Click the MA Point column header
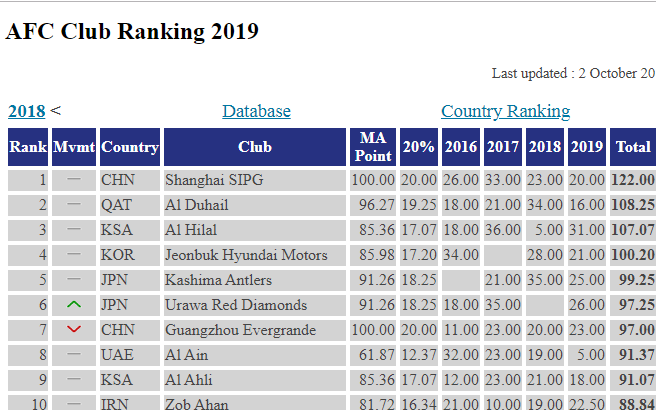 coord(373,147)
